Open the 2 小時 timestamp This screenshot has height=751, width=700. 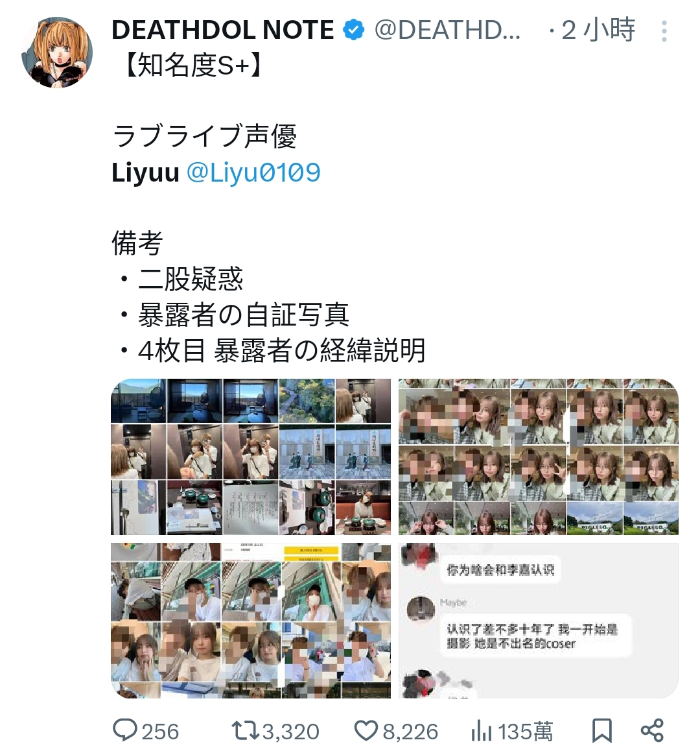tap(598, 30)
